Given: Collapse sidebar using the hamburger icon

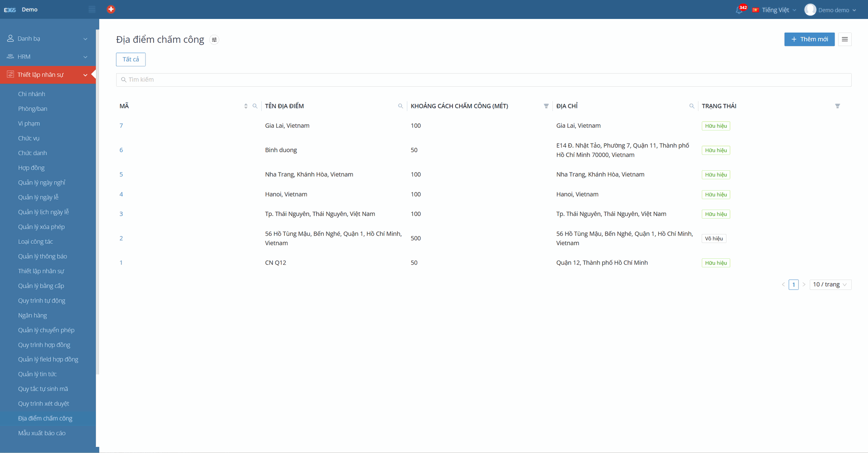Looking at the screenshot, I should (x=92, y=9).
